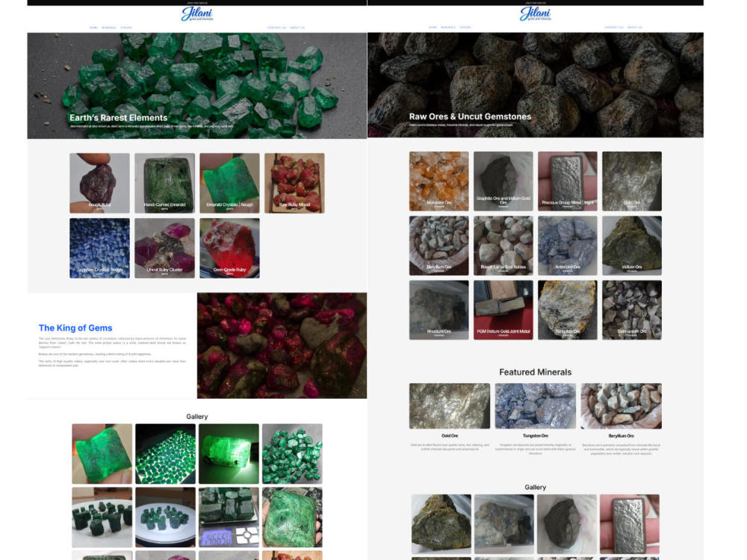Viewport: 747px width, 560px height.
Task: Click the ruby photo beside King of Gems
Action: [282, 345]
